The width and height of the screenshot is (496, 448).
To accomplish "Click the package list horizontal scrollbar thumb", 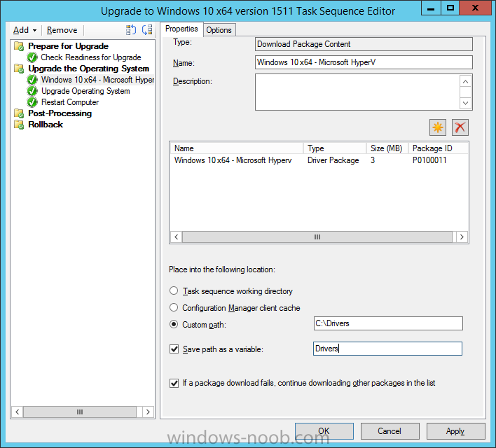I will pos(317,237).
